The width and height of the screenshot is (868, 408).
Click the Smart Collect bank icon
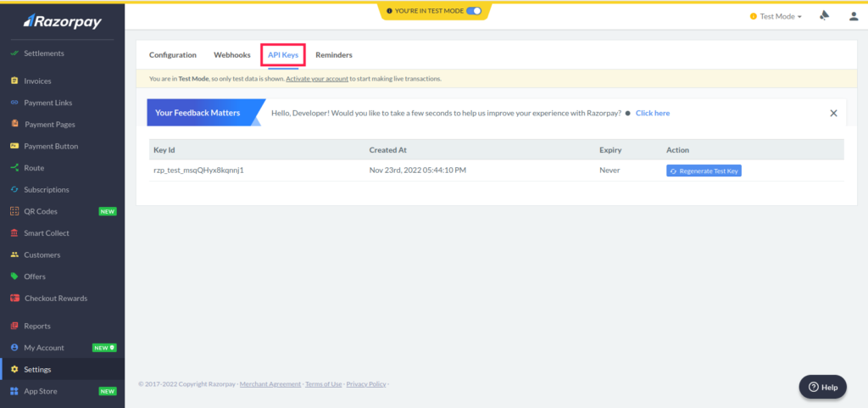[x=14, y=233]
